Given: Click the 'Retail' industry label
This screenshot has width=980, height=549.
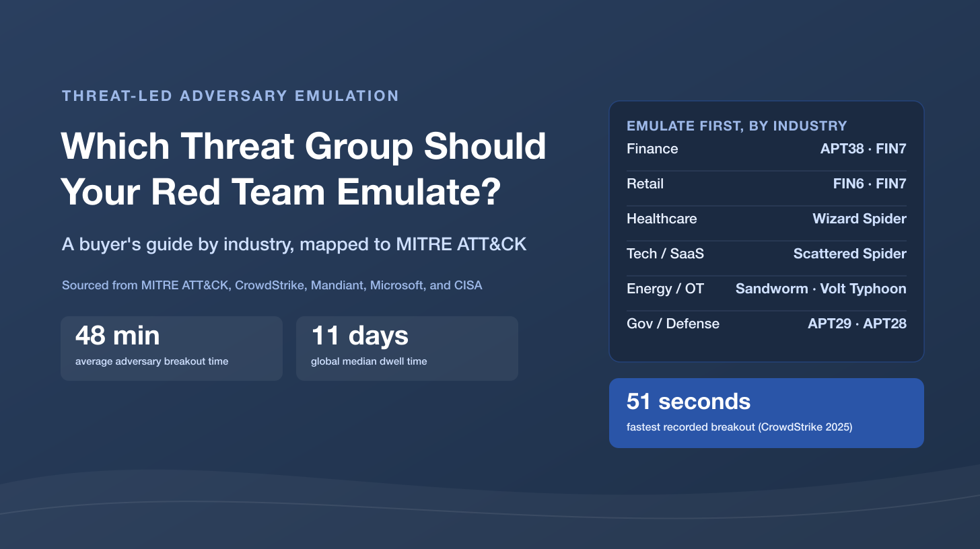Looking at the screenshot, I should pos(645,184).
